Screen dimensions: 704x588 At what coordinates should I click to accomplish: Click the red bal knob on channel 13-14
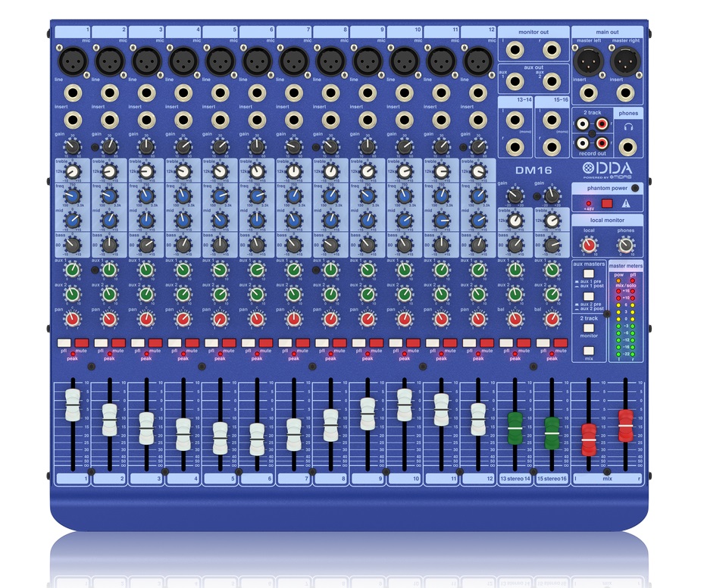coord(515,319)
